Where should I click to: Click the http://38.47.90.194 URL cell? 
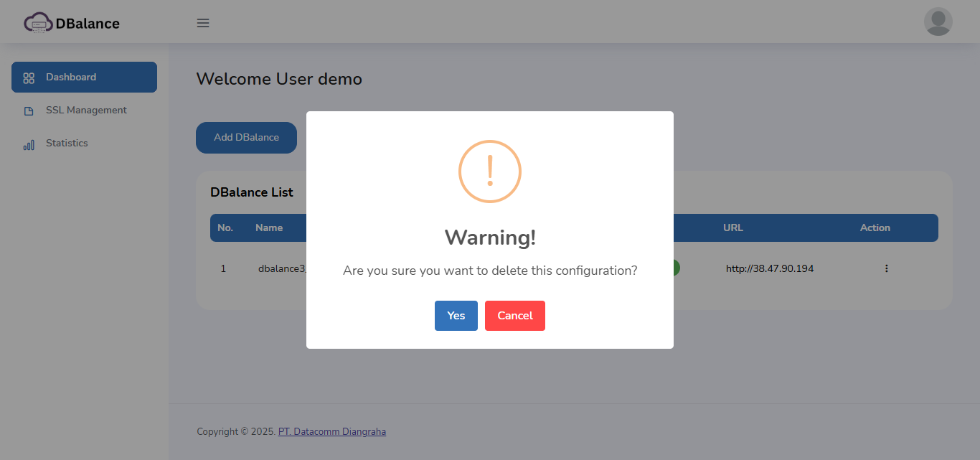tap(769, 268)
